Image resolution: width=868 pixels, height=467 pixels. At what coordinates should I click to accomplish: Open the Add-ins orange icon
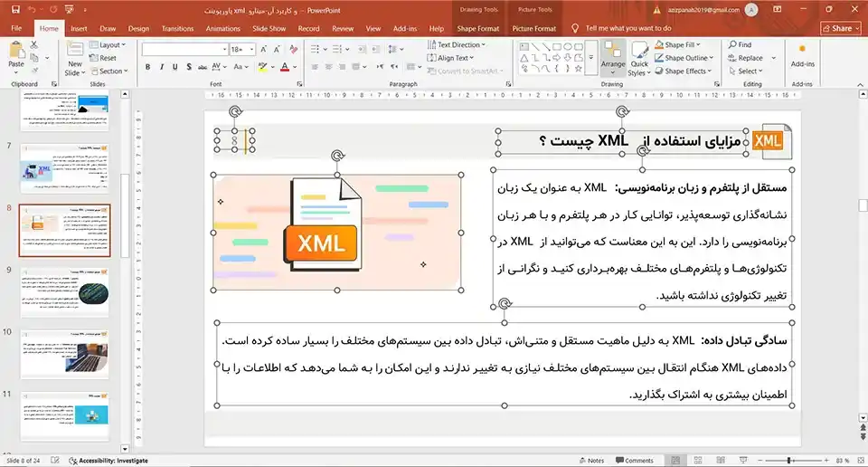click(802, 49)
